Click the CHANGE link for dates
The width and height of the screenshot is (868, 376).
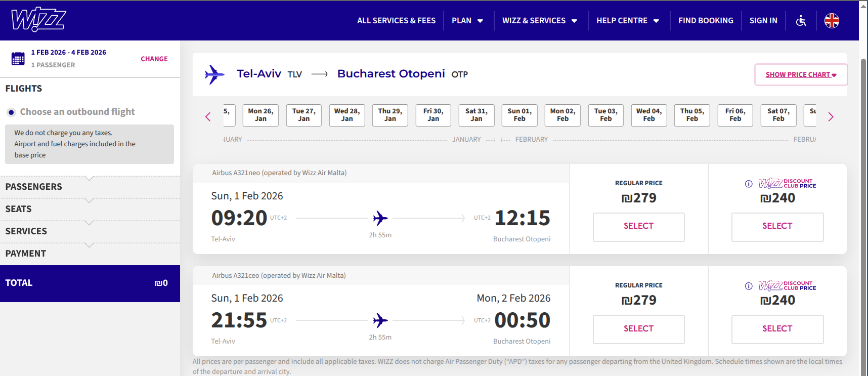154,59
